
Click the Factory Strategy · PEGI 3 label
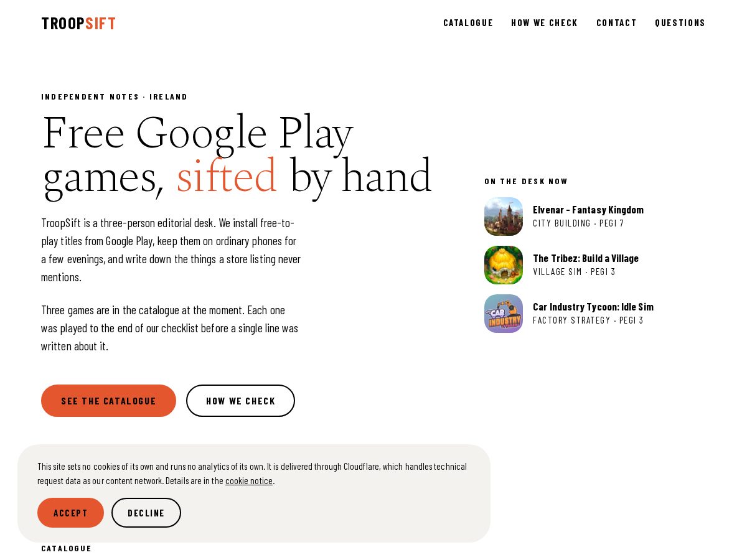tap(588, 320)
